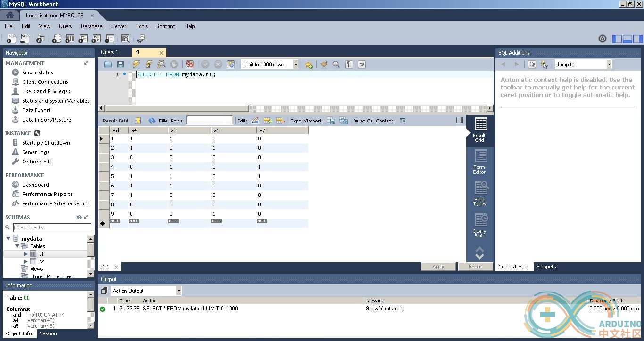This screenshot has height=341, width=644.
Task: Open Scripting menu
Action: (x=166, y=26)
